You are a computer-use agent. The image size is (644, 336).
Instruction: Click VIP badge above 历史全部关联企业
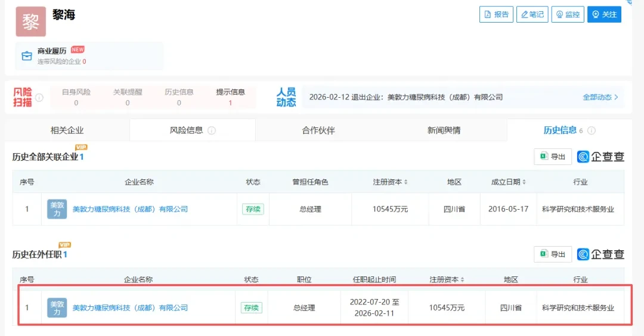click(x=81, y=147)
